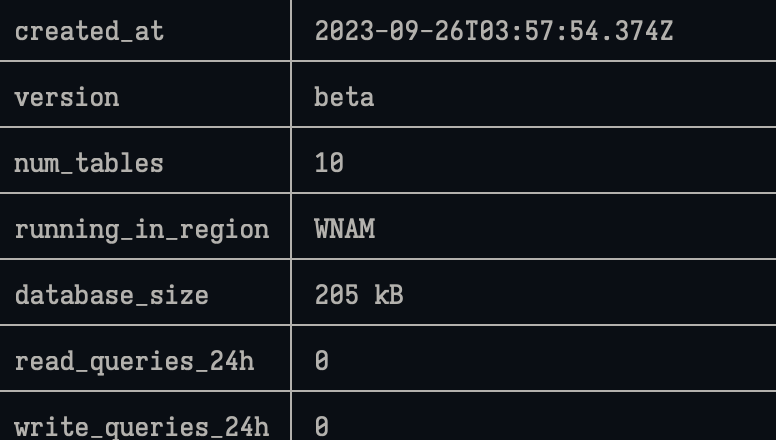Click the word region in running_in_region
The width and height of the screenshot is (776, 440).
224,229
